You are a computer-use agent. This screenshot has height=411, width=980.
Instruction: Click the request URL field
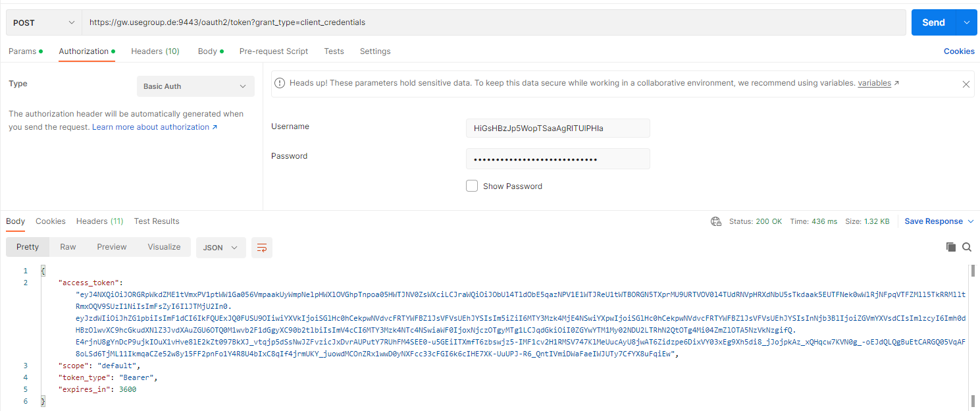[x=494, y=22]
